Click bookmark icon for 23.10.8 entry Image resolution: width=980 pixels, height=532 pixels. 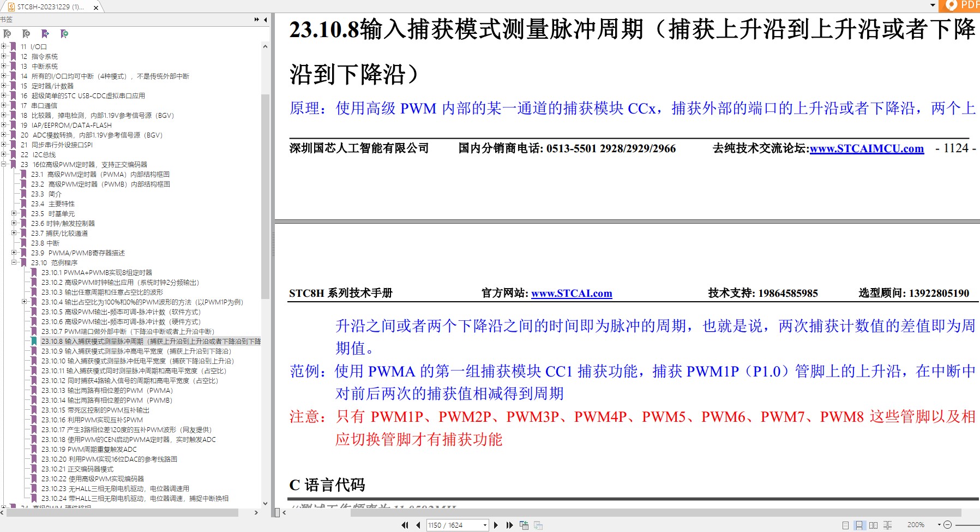click(34, 341)
